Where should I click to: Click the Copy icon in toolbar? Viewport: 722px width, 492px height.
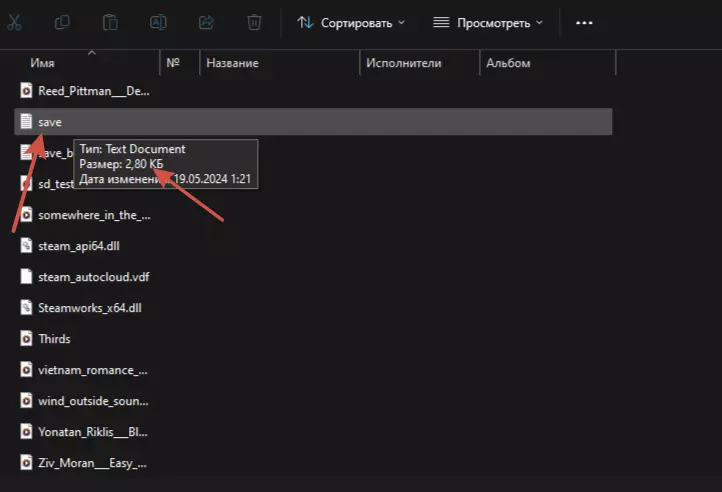click(x=62, y=22)
